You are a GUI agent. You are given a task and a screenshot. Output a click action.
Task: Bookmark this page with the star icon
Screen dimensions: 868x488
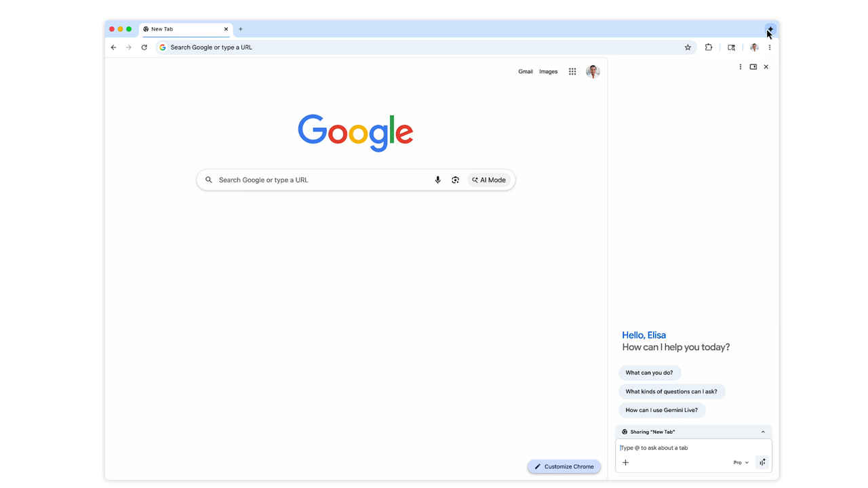click(688, 47)
